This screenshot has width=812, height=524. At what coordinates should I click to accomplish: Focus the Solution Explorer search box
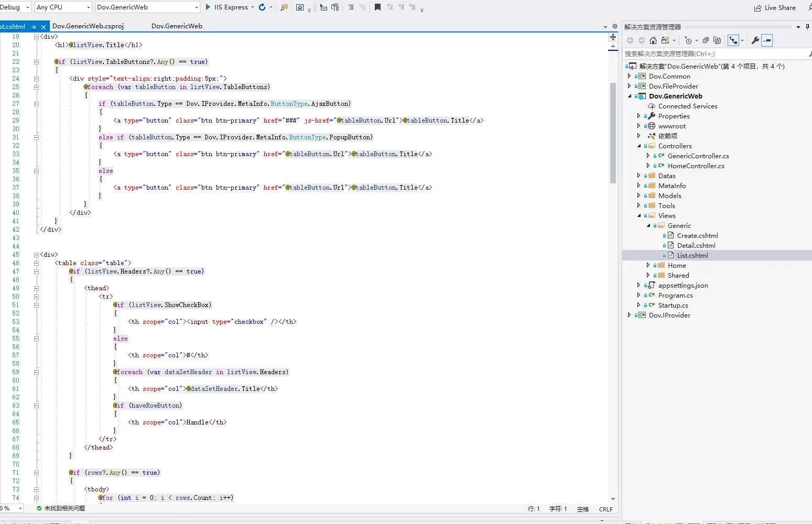713,53
